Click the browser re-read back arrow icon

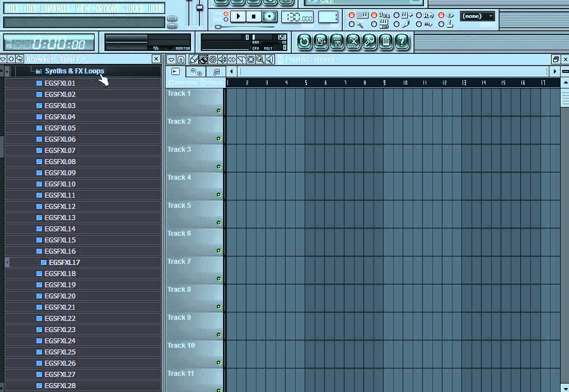pos(20,59)
